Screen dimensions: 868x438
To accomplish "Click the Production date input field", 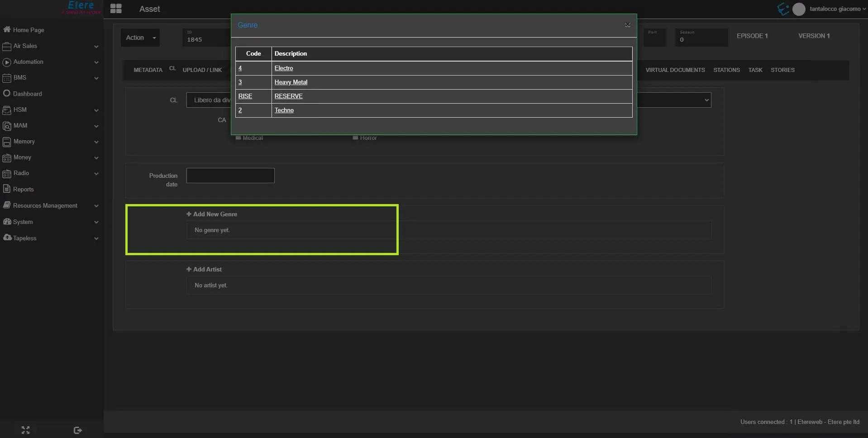I will (x=230, y=176).
